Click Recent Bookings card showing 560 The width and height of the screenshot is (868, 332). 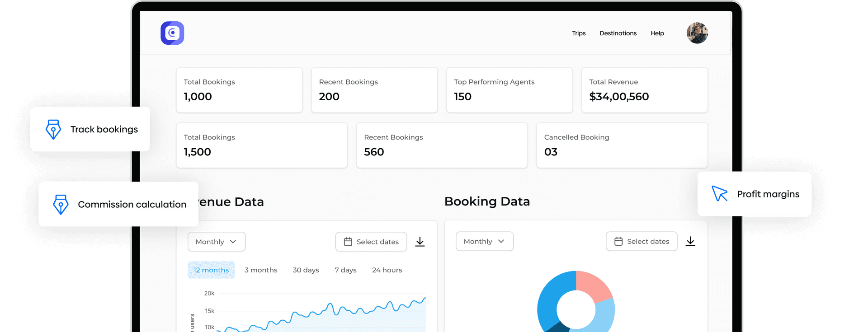[442, 145]
